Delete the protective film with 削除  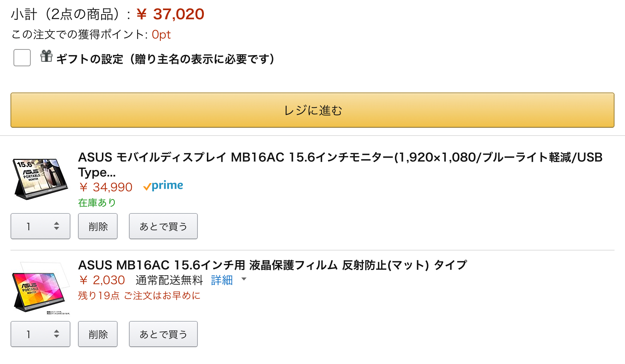click(98, 334)
